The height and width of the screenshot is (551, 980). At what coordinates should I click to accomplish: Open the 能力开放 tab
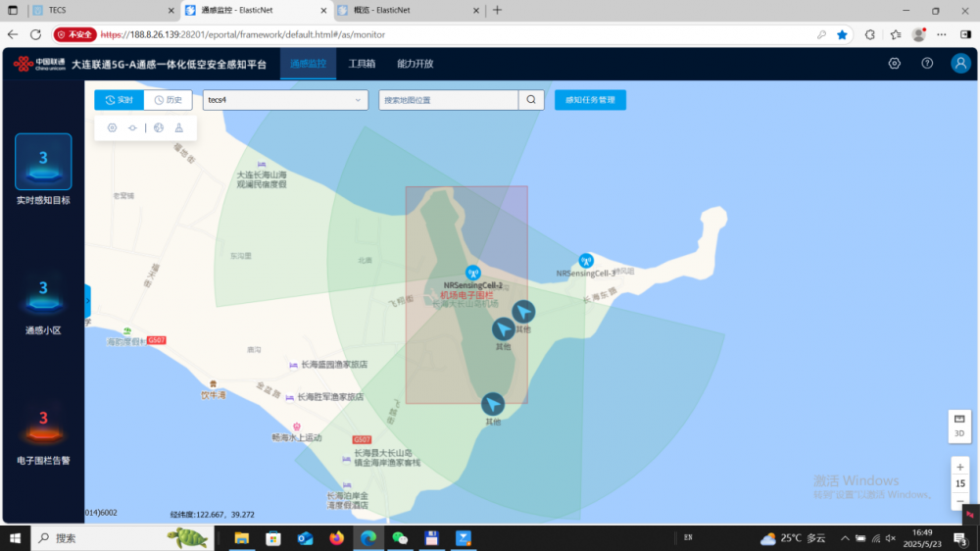click(x=415, y=64)
